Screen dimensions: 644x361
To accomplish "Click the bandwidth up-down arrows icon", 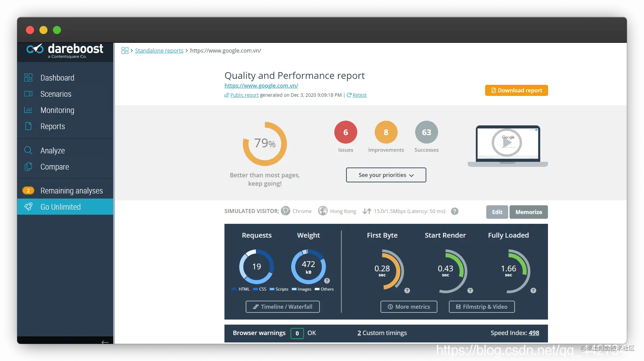I will [367, 211].
